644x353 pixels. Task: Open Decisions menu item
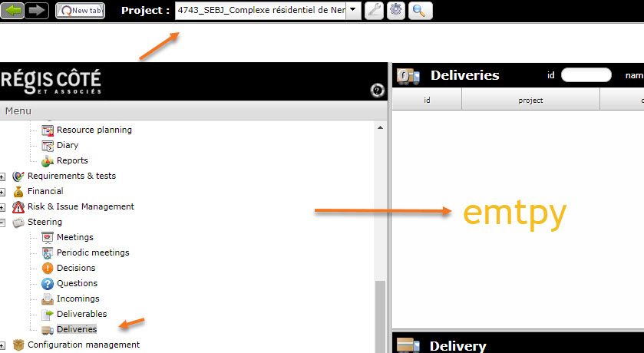tap(76, 268)
